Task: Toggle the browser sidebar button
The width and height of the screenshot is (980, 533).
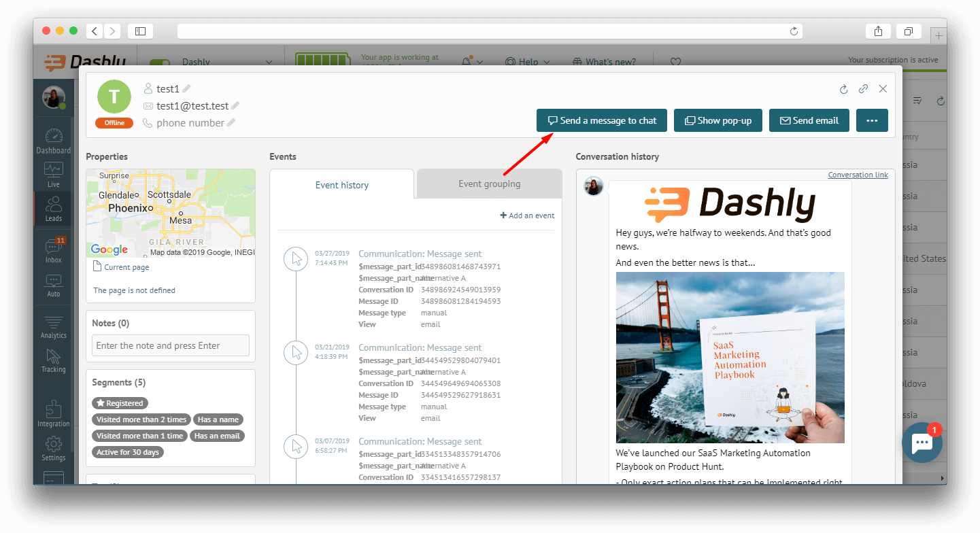Action: click(x=140, y=31)
